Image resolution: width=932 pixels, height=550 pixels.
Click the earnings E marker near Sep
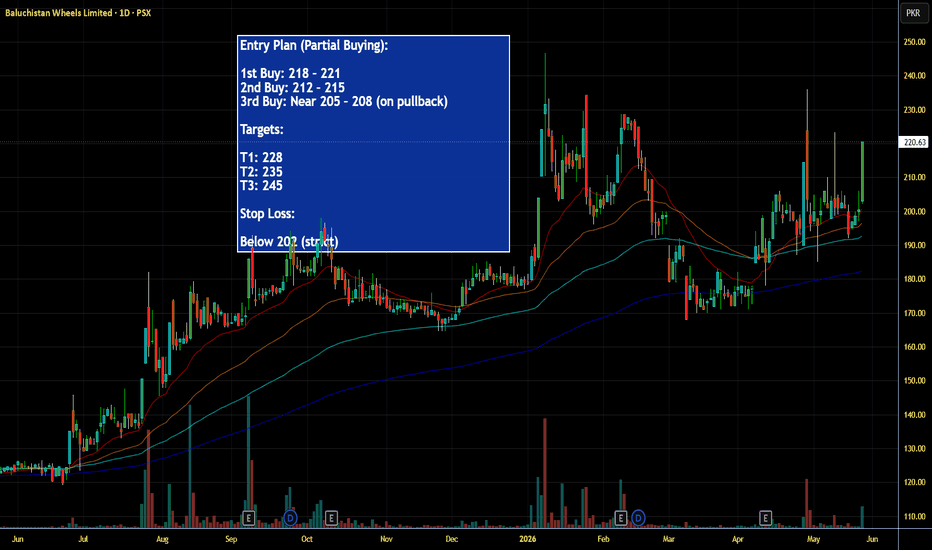pyautogui.click(x=248, y=518)
